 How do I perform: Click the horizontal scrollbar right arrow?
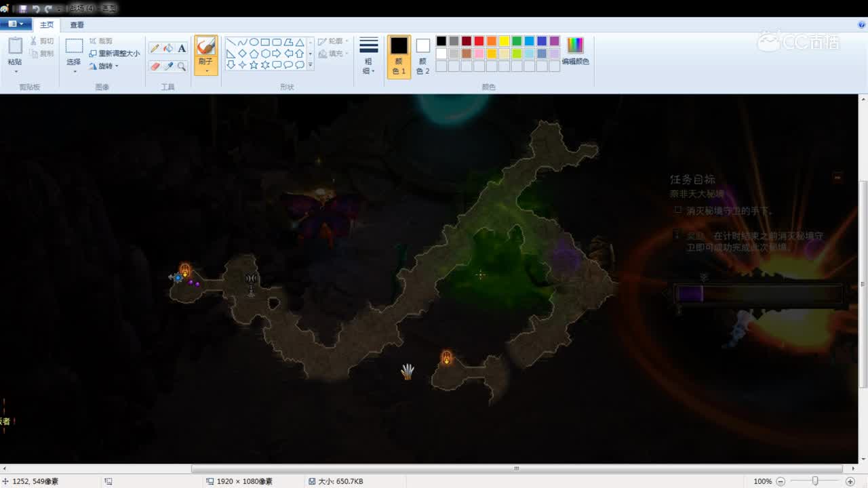pos(854,468)
